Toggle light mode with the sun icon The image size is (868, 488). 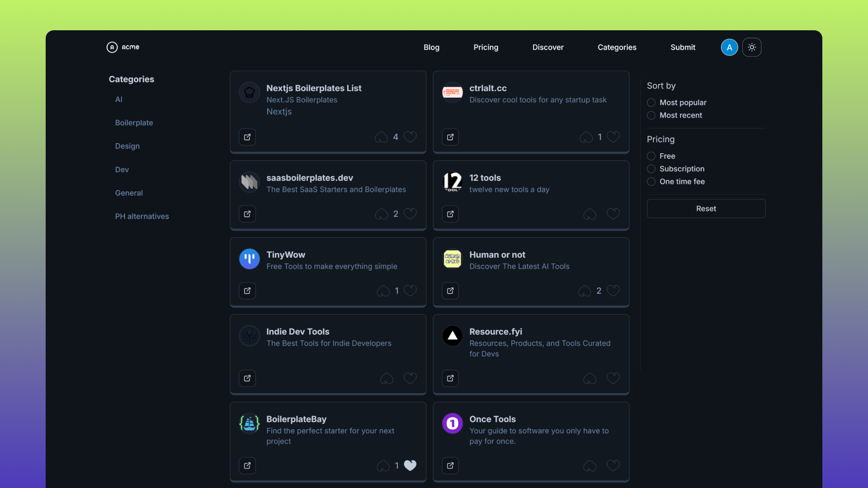click(752, 47)
